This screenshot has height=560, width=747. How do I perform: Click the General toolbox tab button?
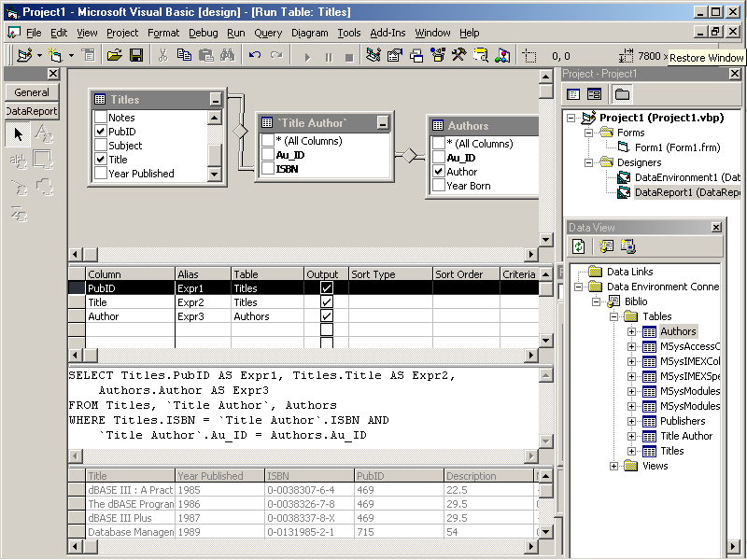32,92
